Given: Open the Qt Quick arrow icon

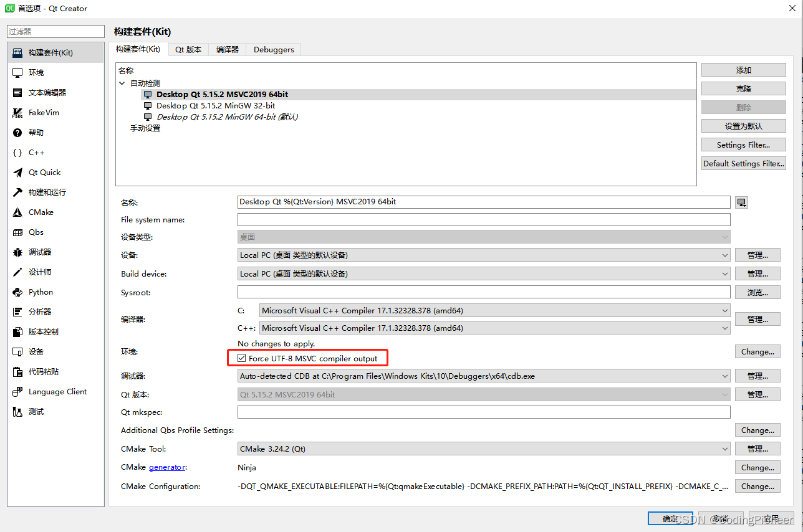Looking at the screenshot, I should point(17,173).
